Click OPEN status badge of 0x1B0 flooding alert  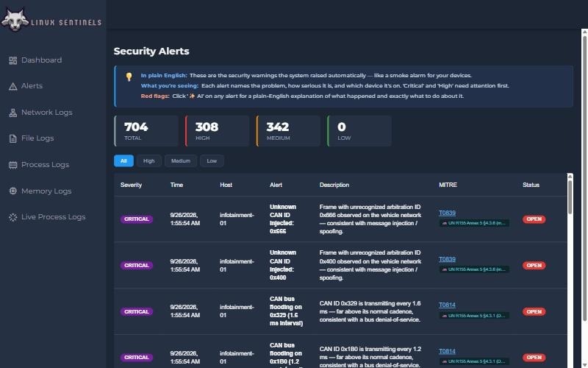click(x=534, y=358)
